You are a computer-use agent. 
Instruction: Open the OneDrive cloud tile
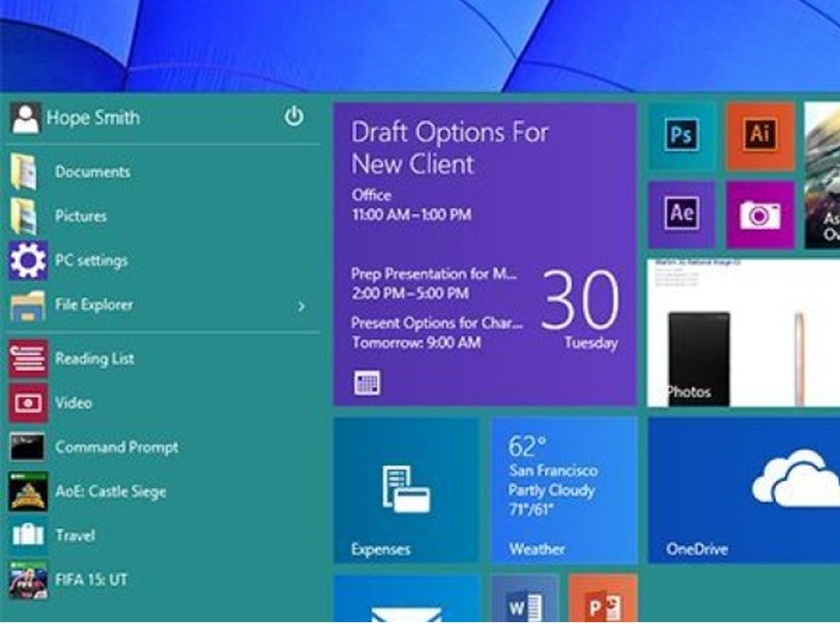[744, 490]
